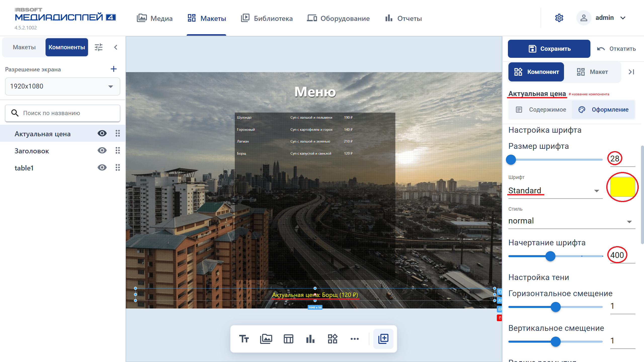The width and height of the screenshot is (644, 362).
Task: Open the yellow font color swatch
Action: pyautogui.click(x=623, y=187)
